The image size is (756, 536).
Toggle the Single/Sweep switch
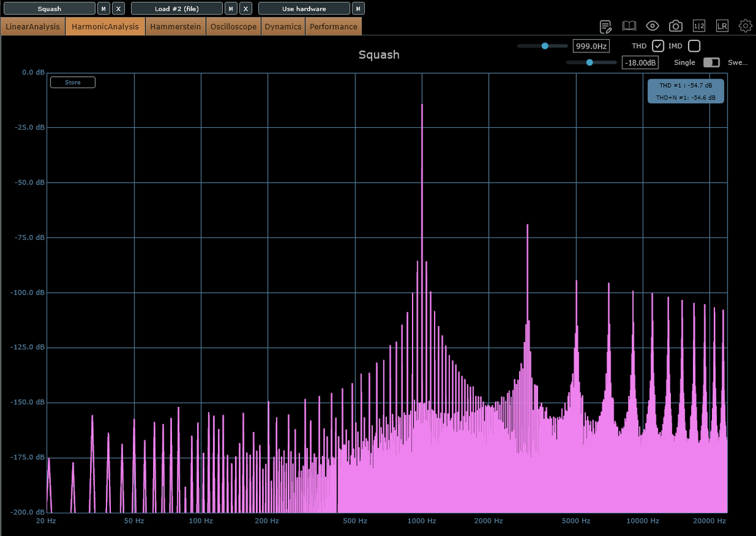point(711,62)
